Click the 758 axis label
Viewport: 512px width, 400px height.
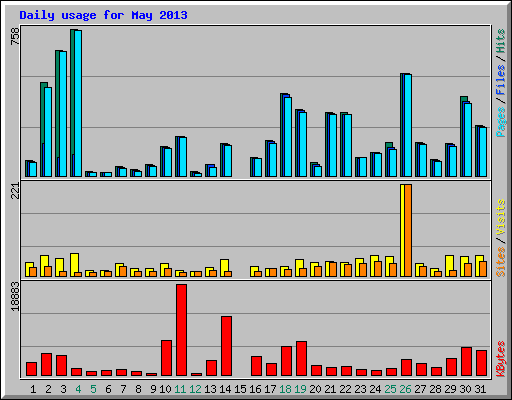pos(15,36)
